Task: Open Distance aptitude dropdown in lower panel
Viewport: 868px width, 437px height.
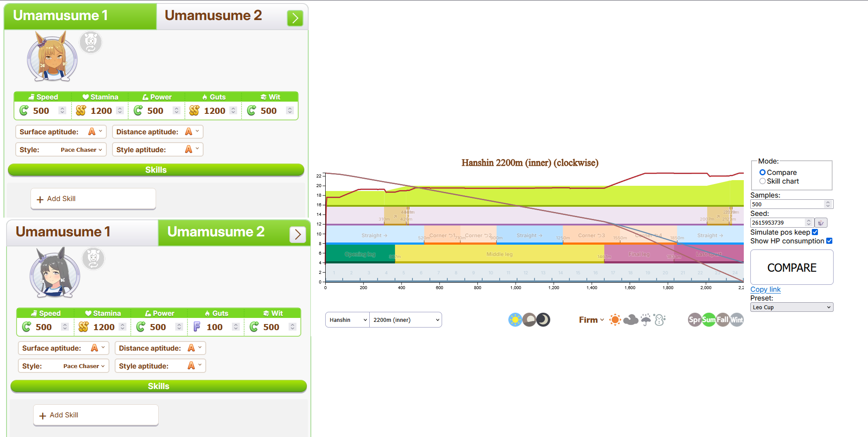Action: click(x=160, y=348)
